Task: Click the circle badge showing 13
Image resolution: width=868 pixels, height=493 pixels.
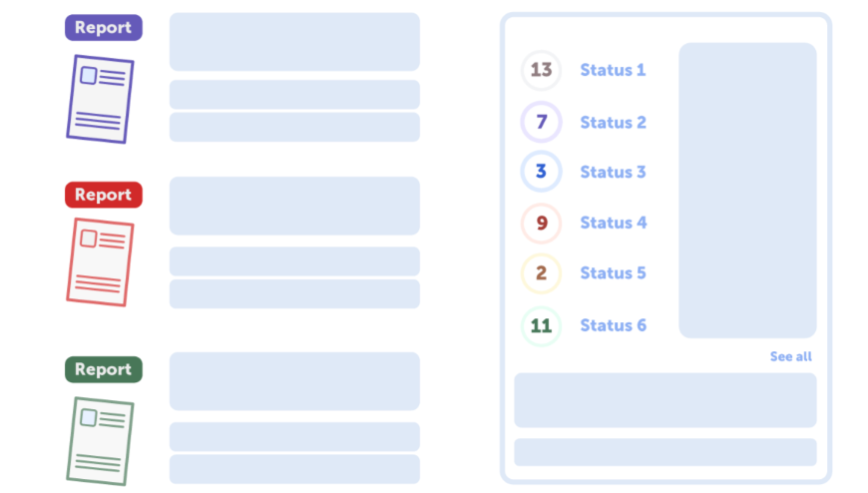Action: (x=541, y=71)
